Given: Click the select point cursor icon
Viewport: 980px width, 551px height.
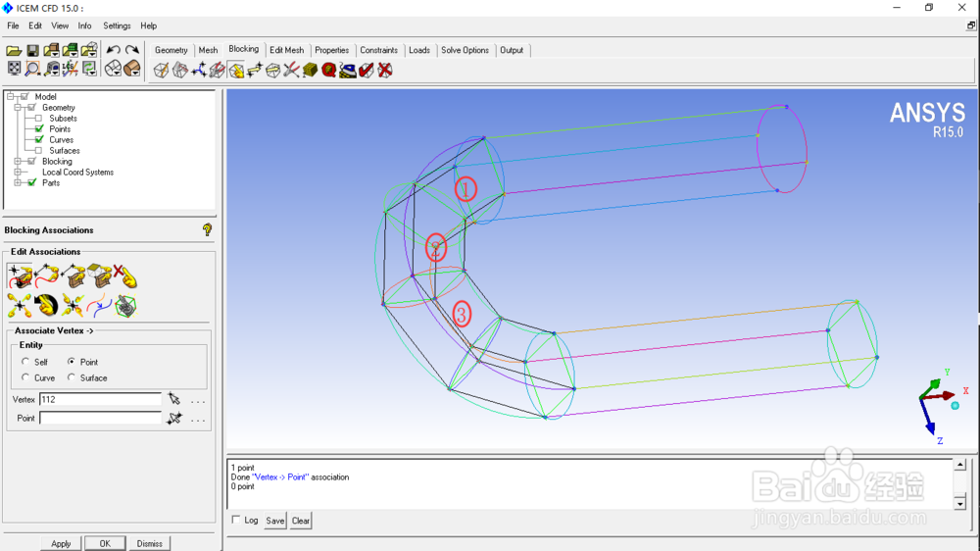Looking at the screenshot, I should 174,418.
